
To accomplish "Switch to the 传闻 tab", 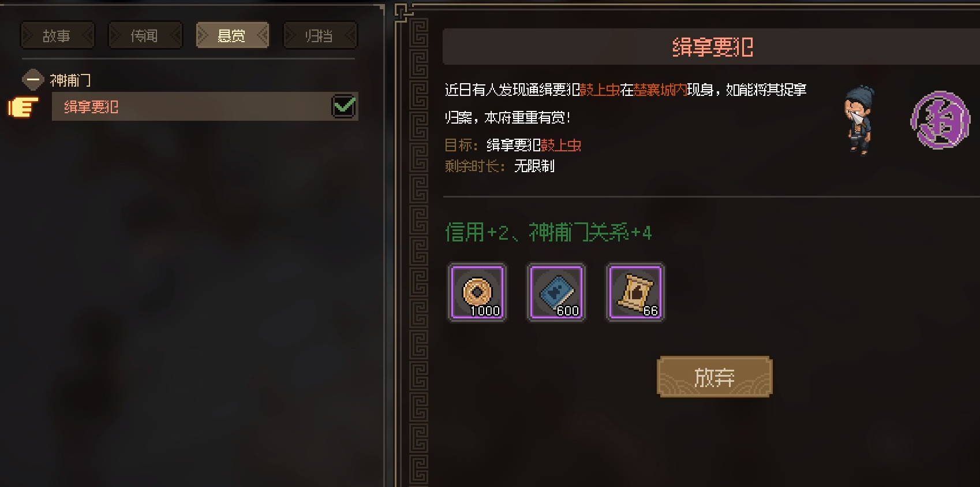I will coord(145,36).
